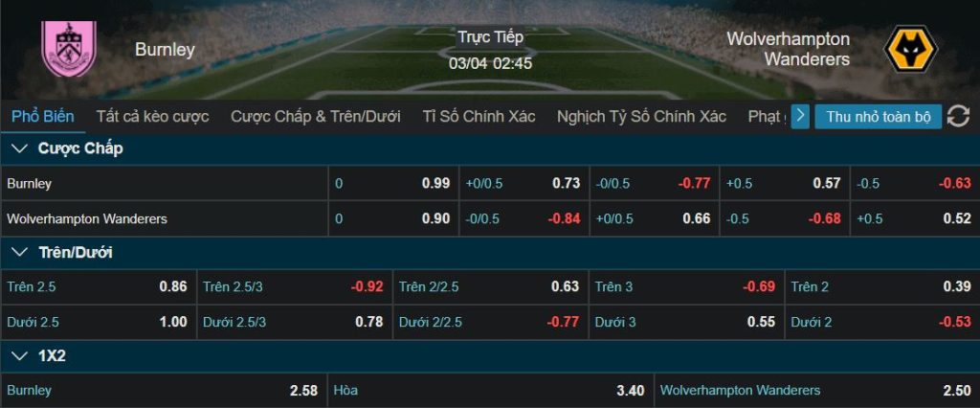
Task: Click Thu nhỏ toàn bộ button
Action: point(878,117)
